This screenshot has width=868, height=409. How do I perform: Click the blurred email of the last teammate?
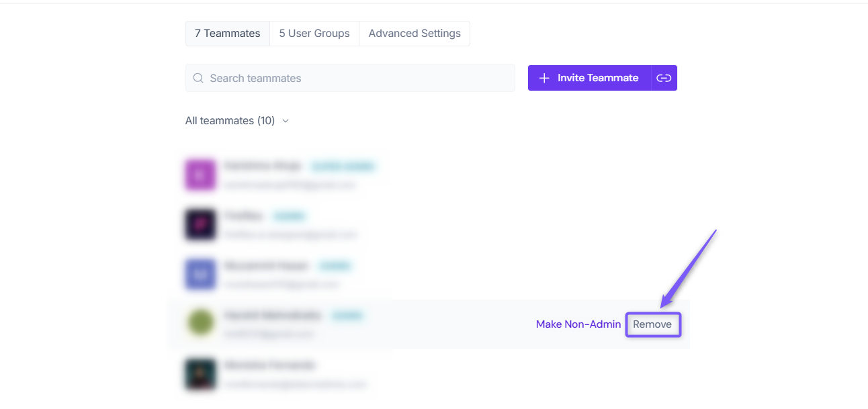tap(296, 384)
